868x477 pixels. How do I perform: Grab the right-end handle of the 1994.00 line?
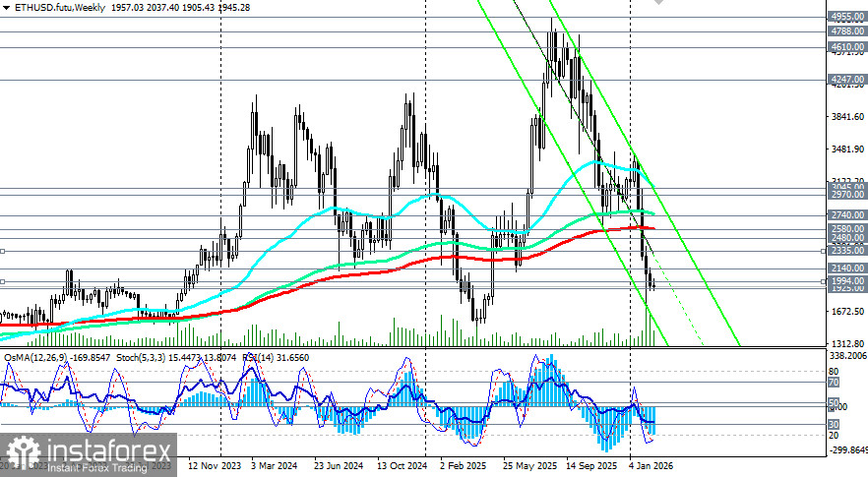tap(823, 281)
